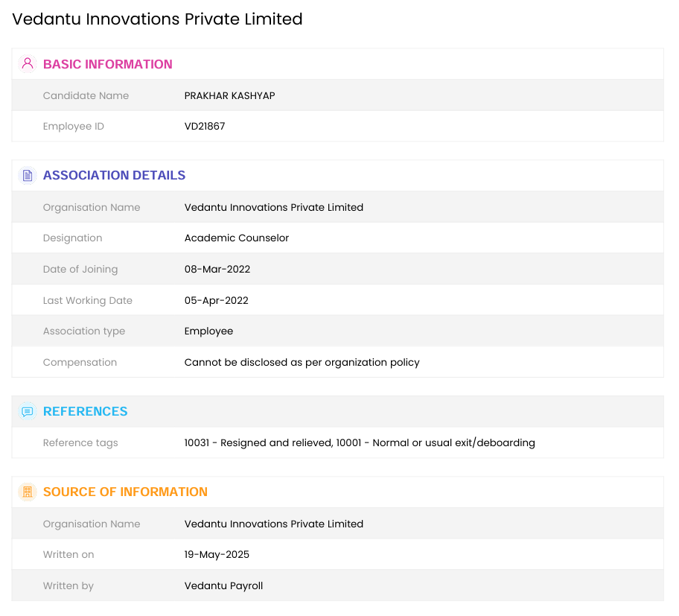
Task: Click the Compensation disclosure policy text
Action: click(x=302, y=363)
